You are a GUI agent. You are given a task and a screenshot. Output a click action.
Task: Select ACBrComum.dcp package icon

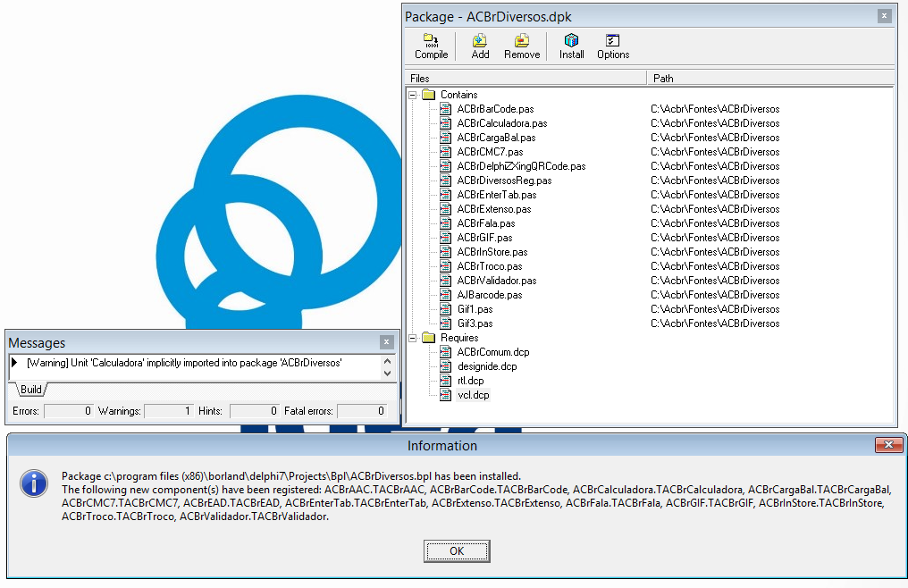point(445,352)
